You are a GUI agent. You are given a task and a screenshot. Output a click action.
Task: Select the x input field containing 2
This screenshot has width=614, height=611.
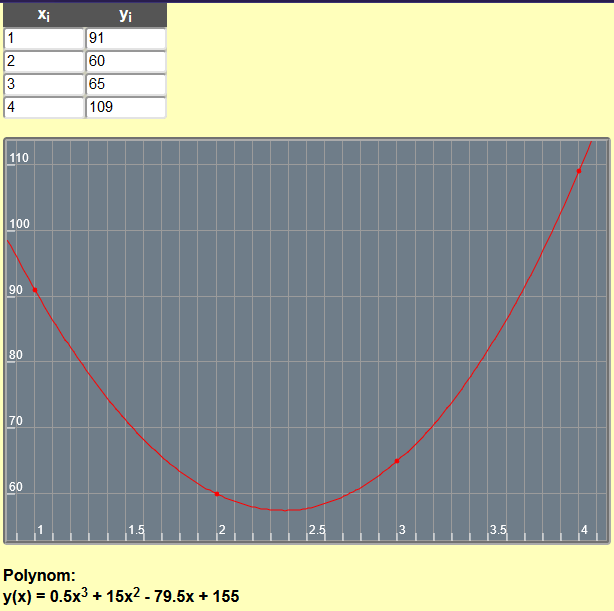point(44,61)
